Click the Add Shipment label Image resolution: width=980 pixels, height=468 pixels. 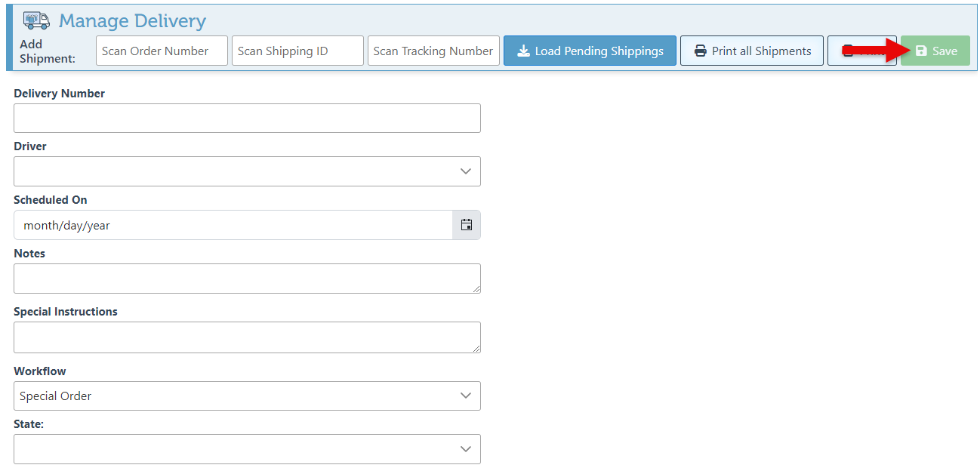[47, 51]
